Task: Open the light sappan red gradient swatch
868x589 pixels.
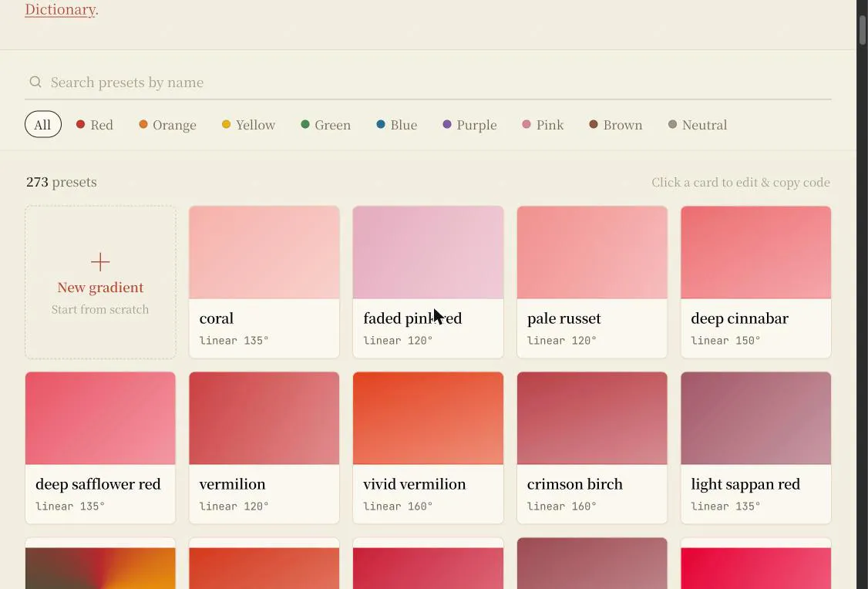Action: coord(755,418)
